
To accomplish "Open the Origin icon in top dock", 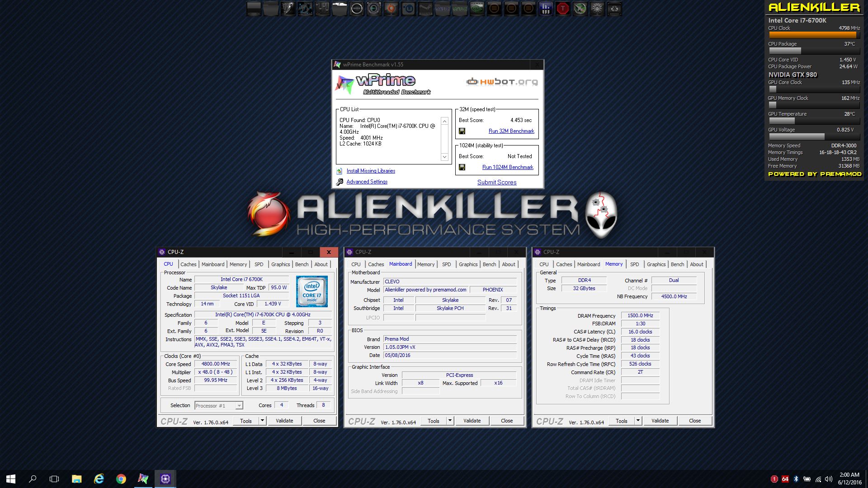I will click(391, 8).
